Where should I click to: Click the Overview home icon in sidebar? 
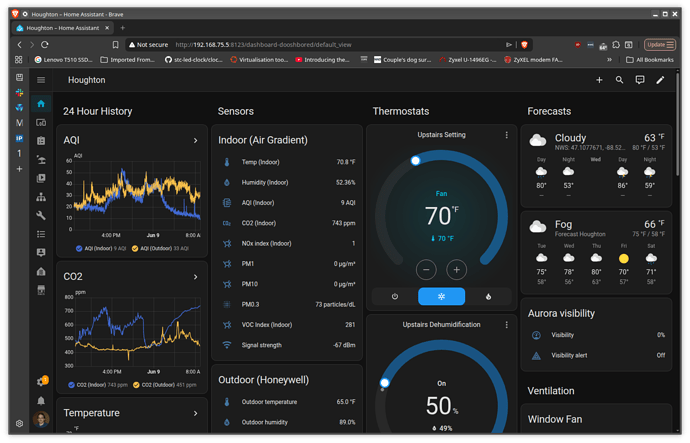point(41,104)
